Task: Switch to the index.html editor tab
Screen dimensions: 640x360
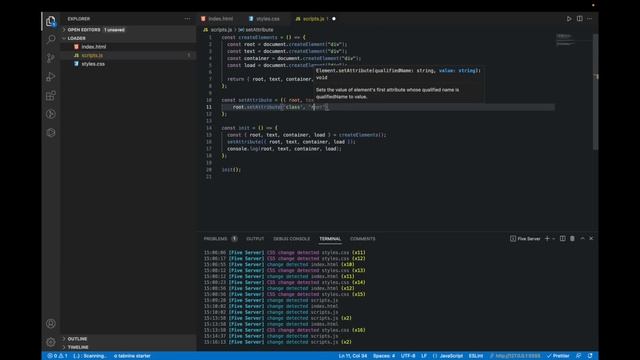Action: pos(221,19)
